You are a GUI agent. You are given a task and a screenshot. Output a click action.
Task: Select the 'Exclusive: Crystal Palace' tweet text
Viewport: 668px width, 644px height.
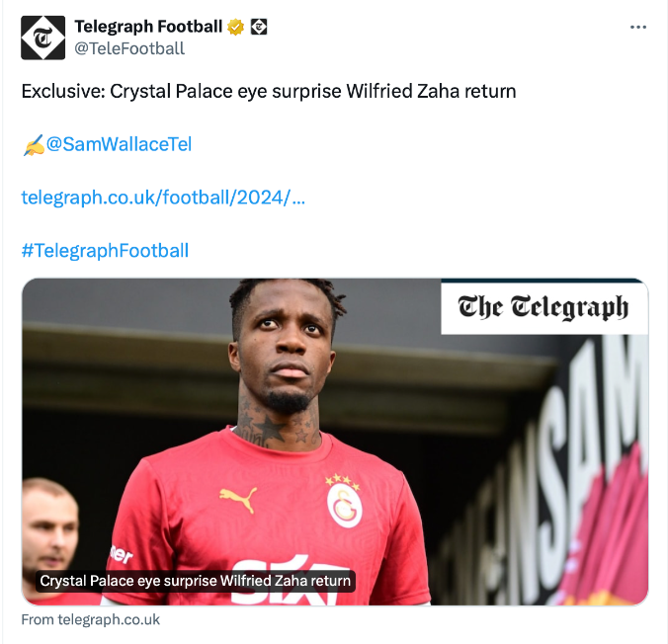coord(269,91)
